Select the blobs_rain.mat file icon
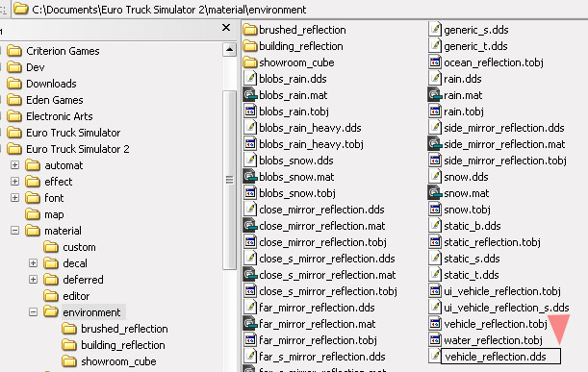 [249, 95]
